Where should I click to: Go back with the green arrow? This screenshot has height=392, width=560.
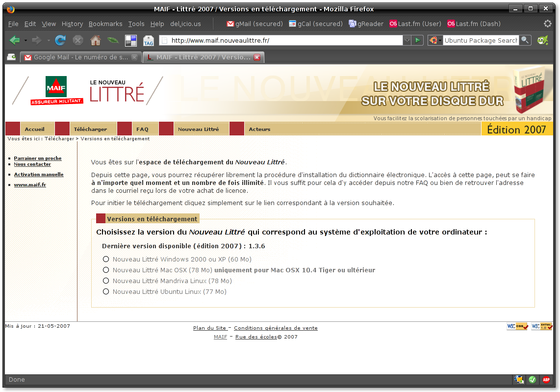(14, 40)
